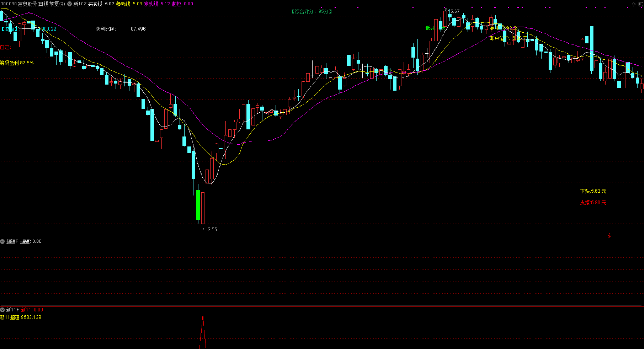The image size is (644, 349).
Task: Click the panel layout icon at top-right corner
Action: (x=640, y=4)
